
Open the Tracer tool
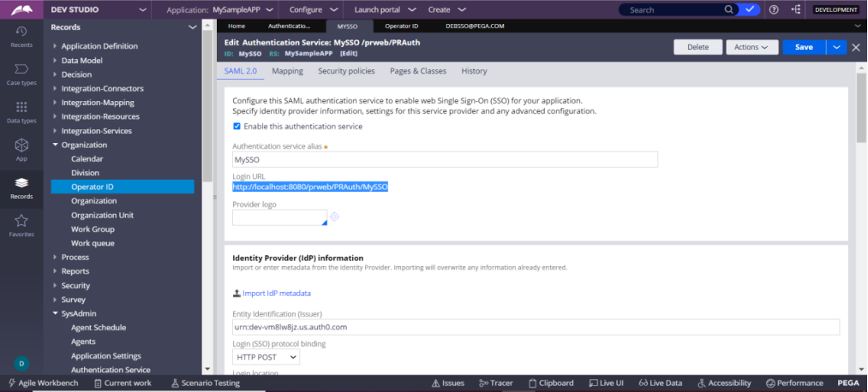click(x=496, y=383)
